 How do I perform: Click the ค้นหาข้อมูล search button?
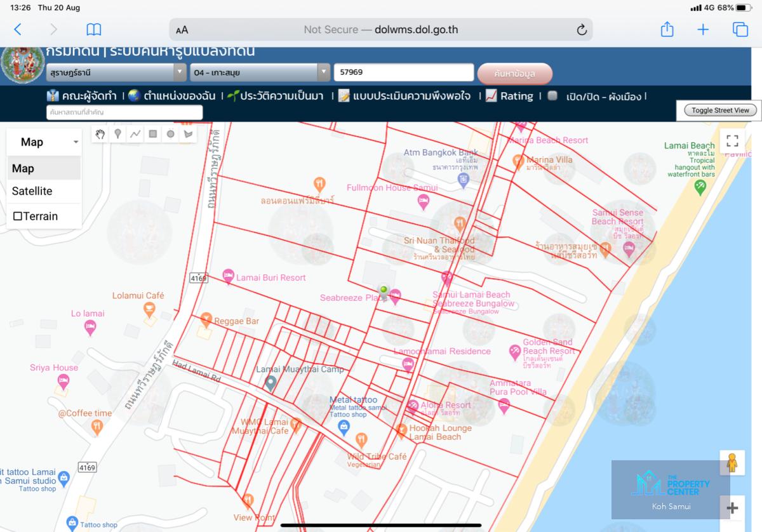515,73
